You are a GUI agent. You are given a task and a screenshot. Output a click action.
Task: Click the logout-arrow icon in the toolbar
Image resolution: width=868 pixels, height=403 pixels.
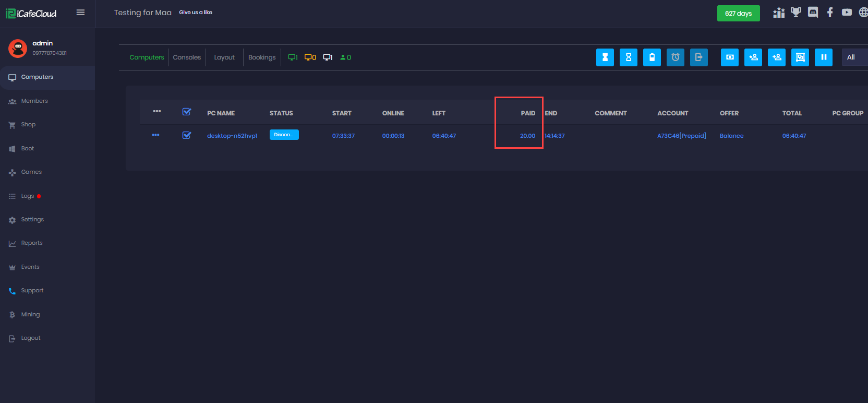click(698, 57)
